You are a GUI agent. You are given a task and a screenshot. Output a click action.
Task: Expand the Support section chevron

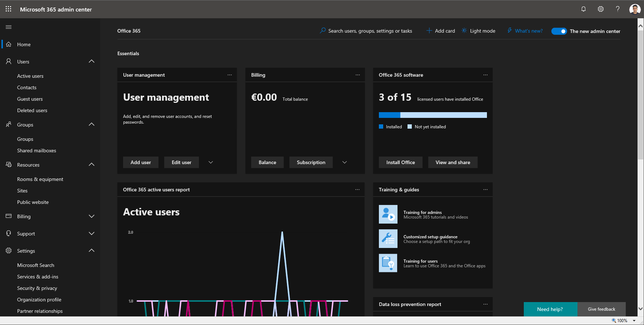tap(92, 233)
